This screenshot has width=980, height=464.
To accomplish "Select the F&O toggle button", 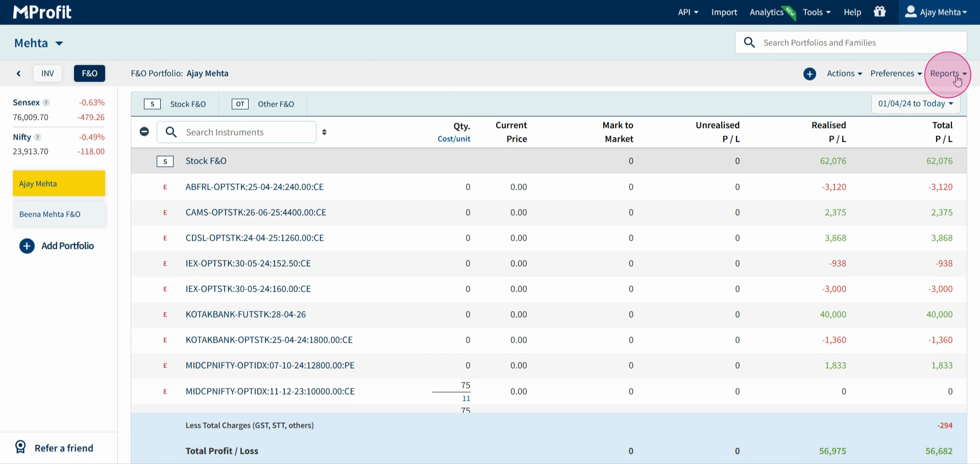I will (x=89, y=73).
